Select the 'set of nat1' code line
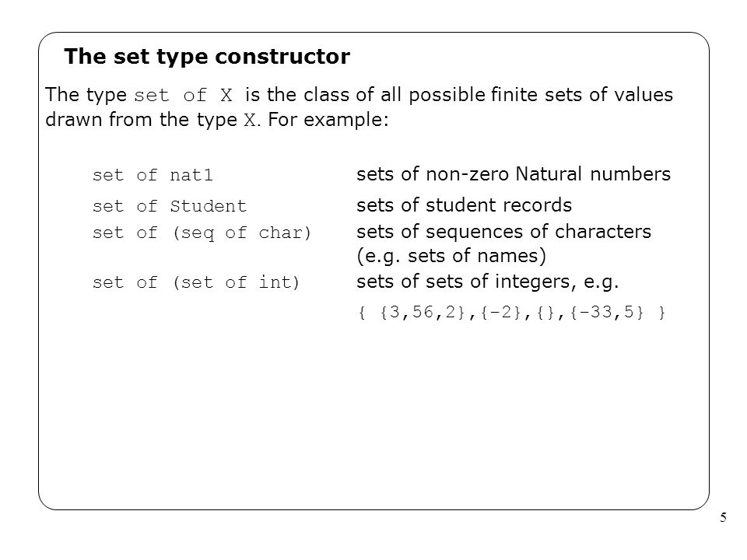The width and height of the screenshot is (747, 560). coord(153,175)
